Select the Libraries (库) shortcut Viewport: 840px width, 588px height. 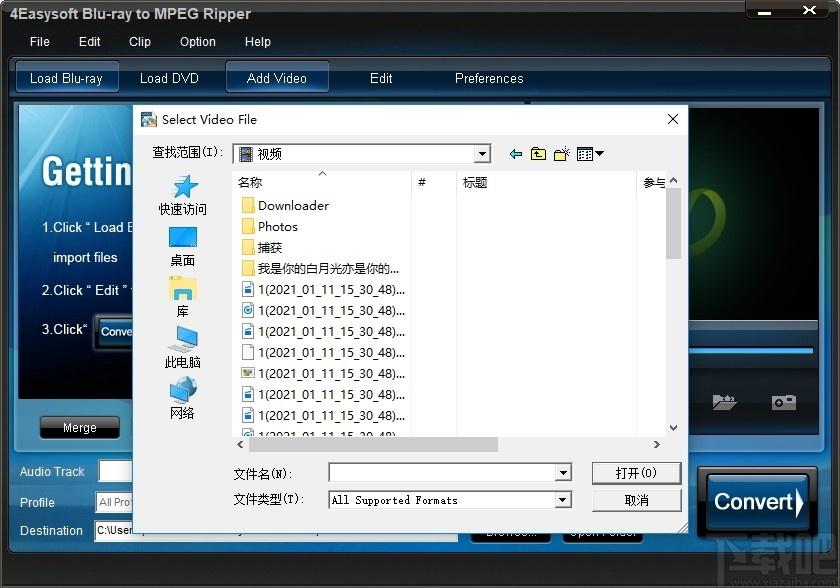click(183, 297)
